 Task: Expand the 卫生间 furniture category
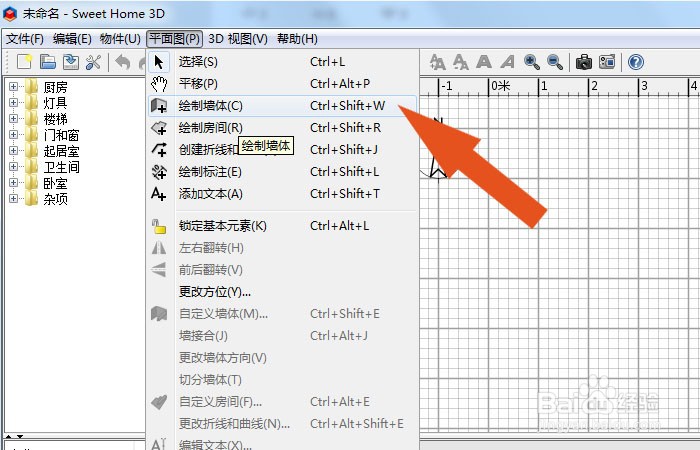[x=13, y=167]
